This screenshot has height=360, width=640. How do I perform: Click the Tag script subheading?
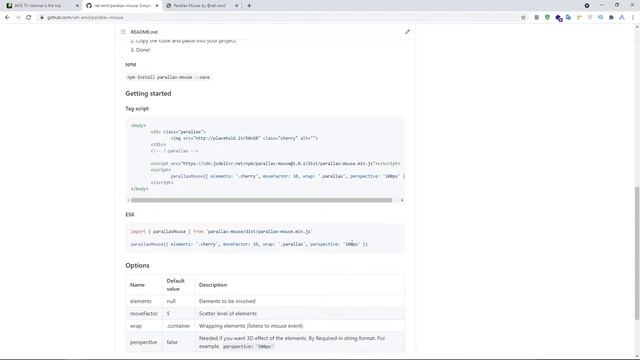tap(137, 109)
